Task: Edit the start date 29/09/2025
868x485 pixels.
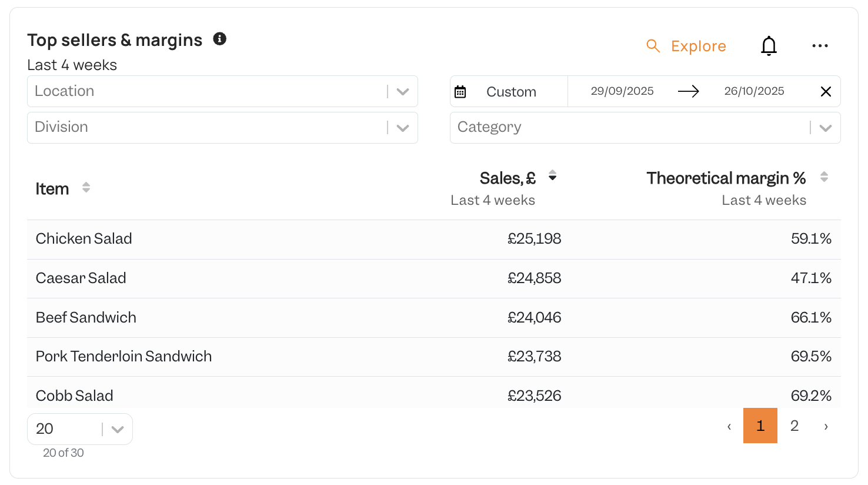Action: coord(622,91)
